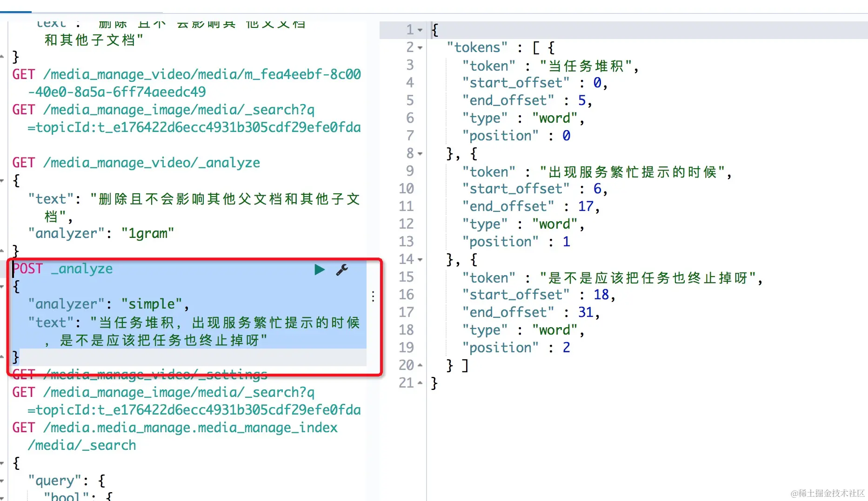Click the wrapped /media/_search line

pyautogui.click(x=82, y=445)
